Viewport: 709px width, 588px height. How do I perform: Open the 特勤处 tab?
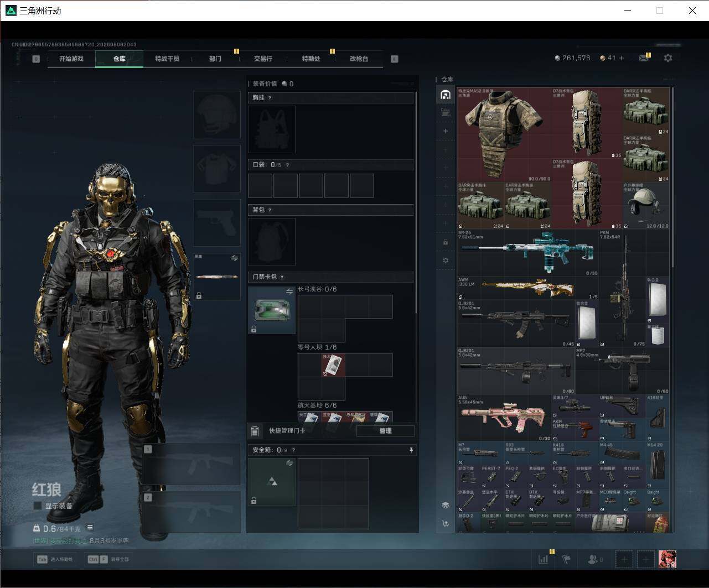pos(311,59)
